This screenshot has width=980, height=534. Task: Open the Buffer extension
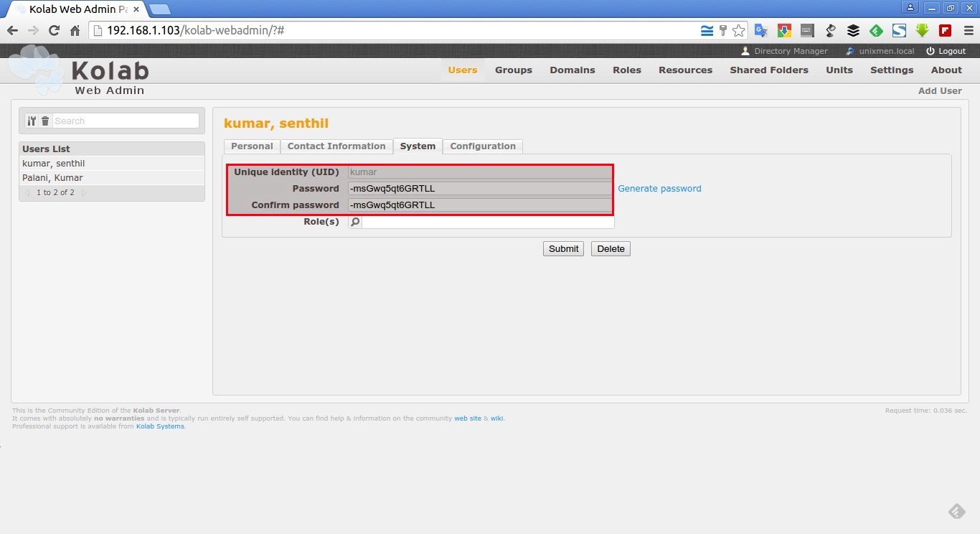(x=853, y=31)
